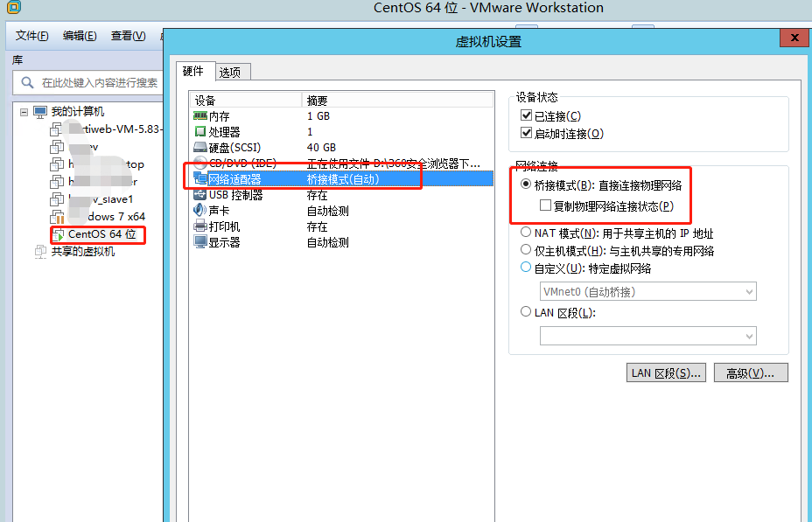Click 桥接模式(自动) summary in network adapter row
The height and width of the screenshot is (522, 812).
343,179
